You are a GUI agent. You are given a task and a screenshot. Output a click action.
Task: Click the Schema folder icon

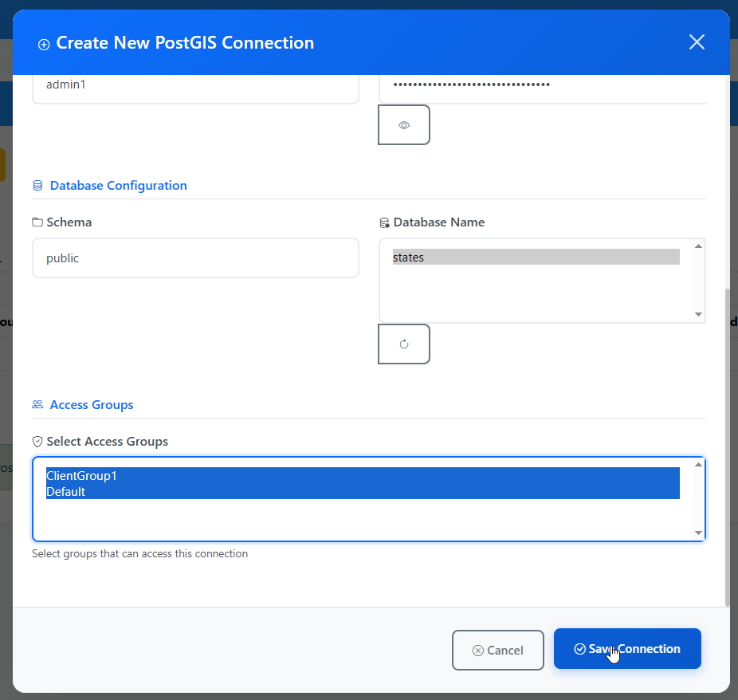[x=37, y=222]
